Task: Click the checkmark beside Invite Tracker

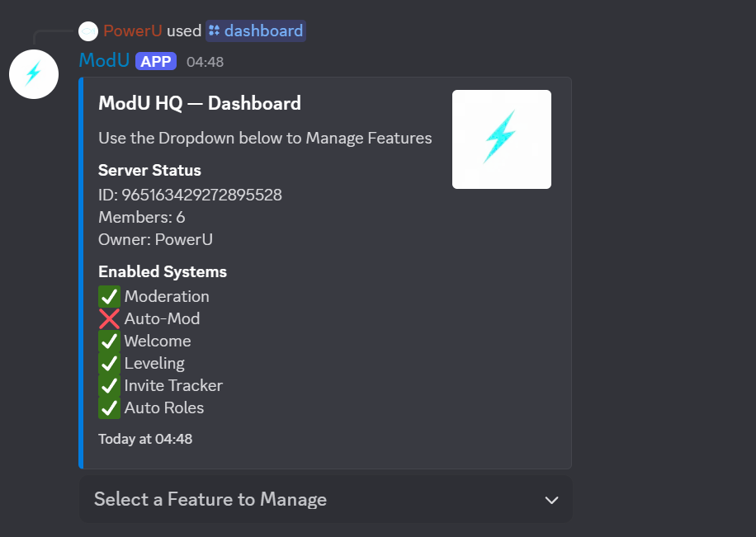Action: pos(109,385)
